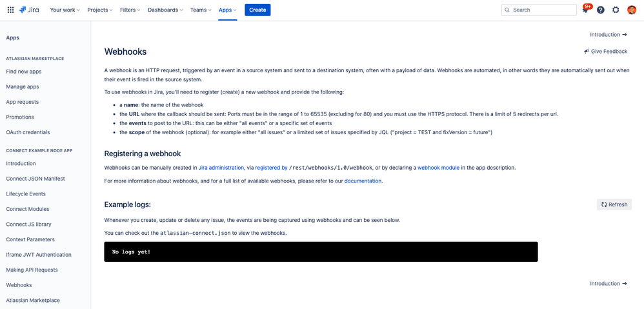Image resolution: width=644 pixels, height=309 pixels.
Task: Click the Example logs heading
Action: [128, 204]
